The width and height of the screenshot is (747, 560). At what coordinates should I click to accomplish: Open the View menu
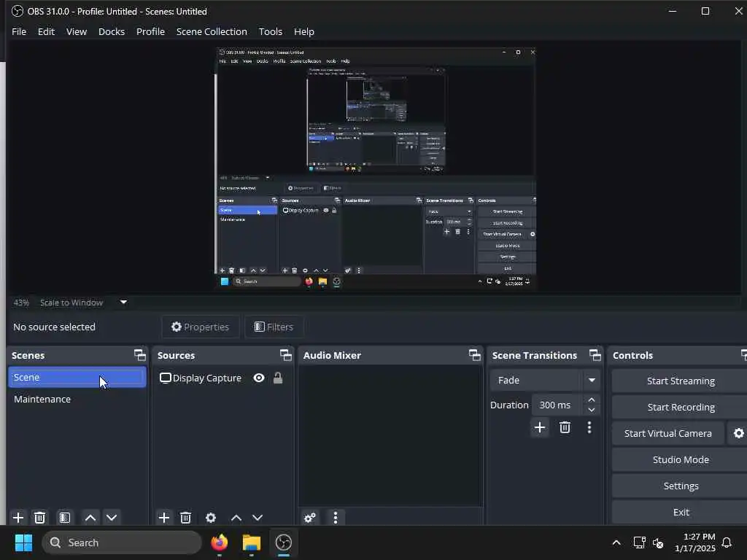[77, 31]
